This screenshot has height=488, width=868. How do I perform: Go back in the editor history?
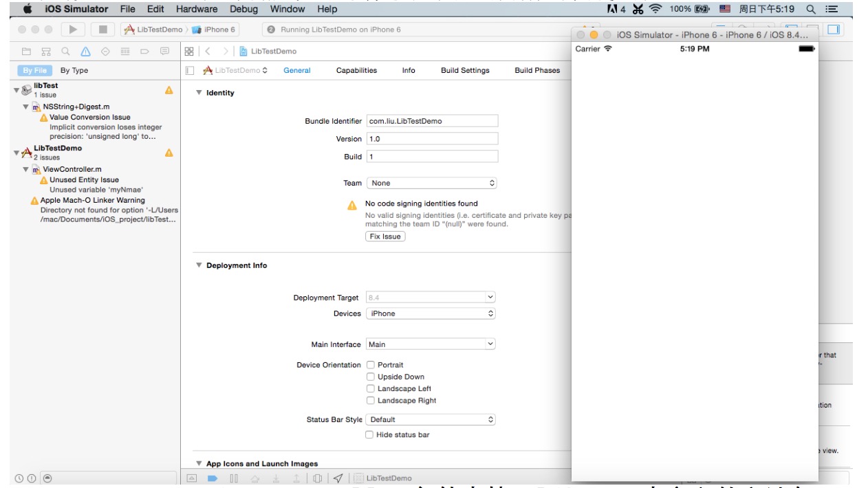(x=208, y=52)
